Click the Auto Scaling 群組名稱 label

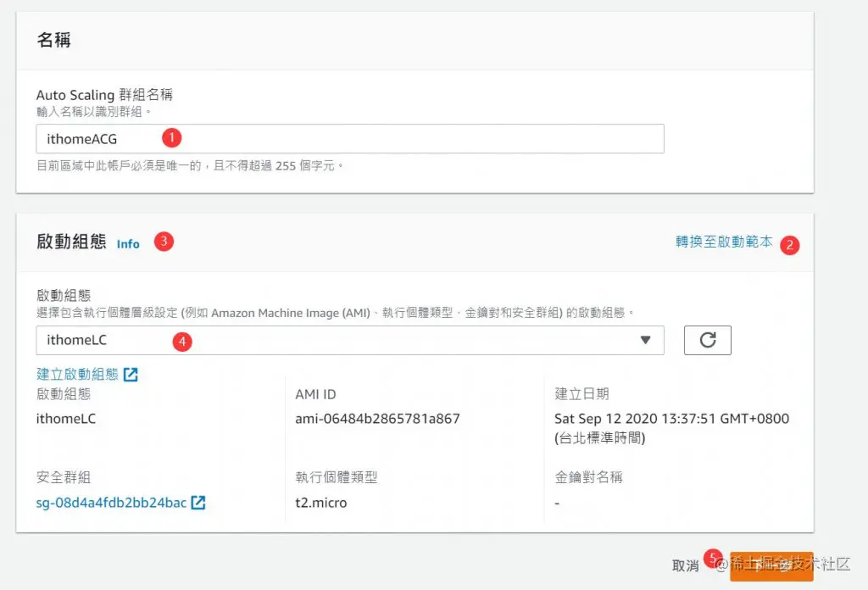click(x=104, y=95)
